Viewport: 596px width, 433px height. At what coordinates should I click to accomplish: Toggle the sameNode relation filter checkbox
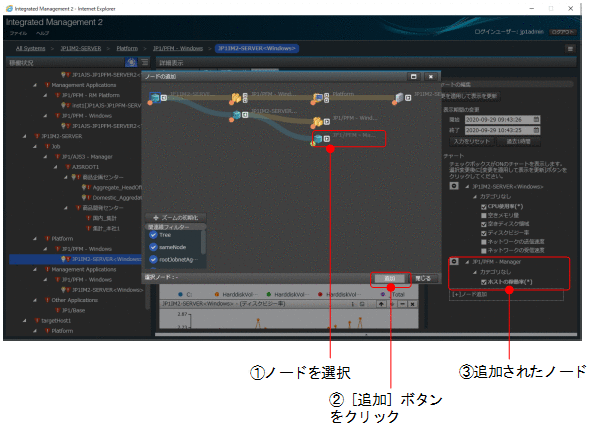click(153, 247)
